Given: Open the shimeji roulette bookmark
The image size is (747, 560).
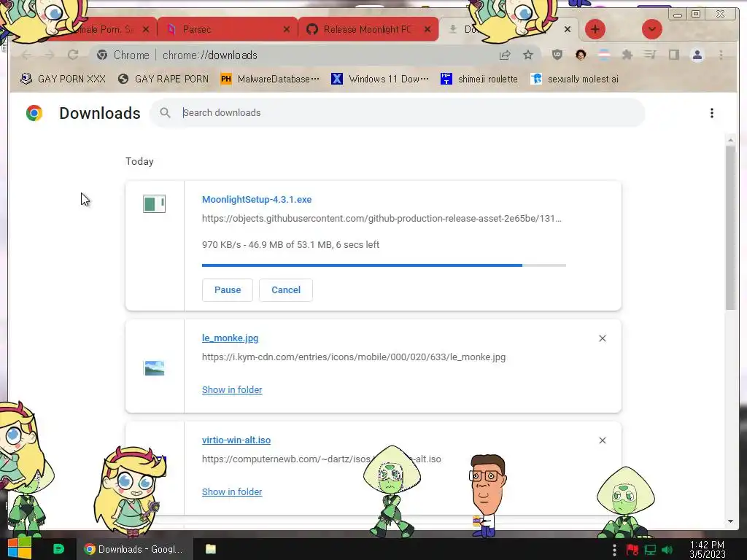Looking at the screenshot, I should click(x=479, y=79).
